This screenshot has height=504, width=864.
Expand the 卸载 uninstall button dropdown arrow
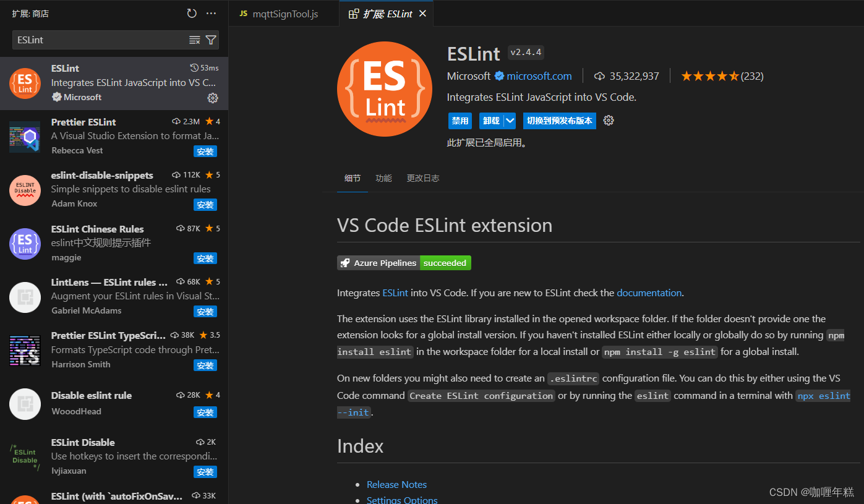click(511, 121)
